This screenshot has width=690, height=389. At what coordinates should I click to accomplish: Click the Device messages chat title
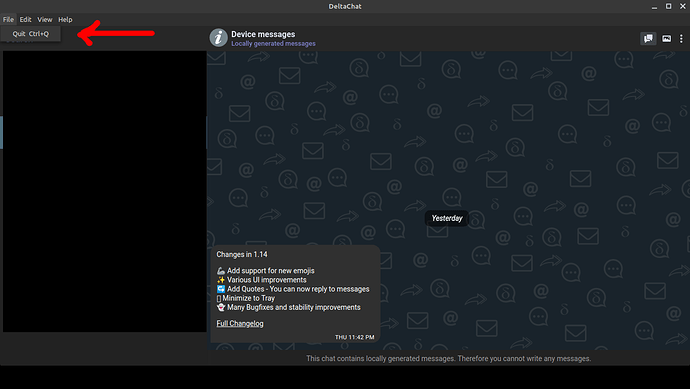pyautogui.click(x=263, y=34)
